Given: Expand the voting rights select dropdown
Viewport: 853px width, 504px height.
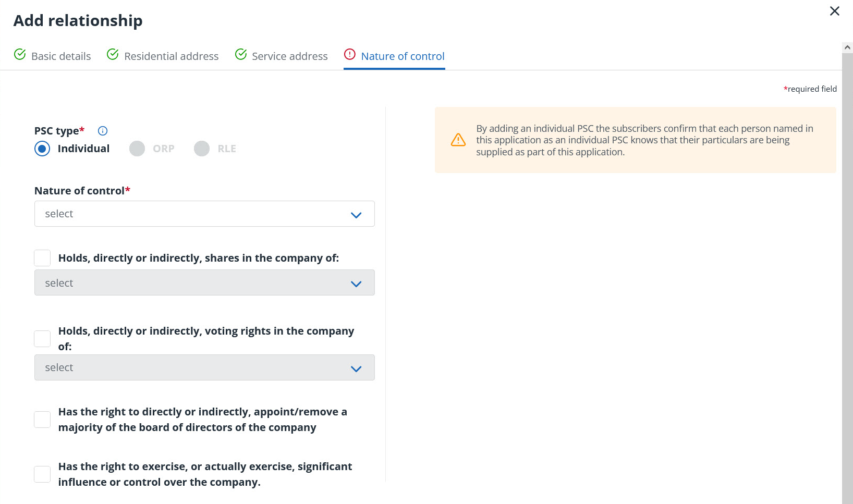Looking at the screenshot, I should tap(204, 367).
